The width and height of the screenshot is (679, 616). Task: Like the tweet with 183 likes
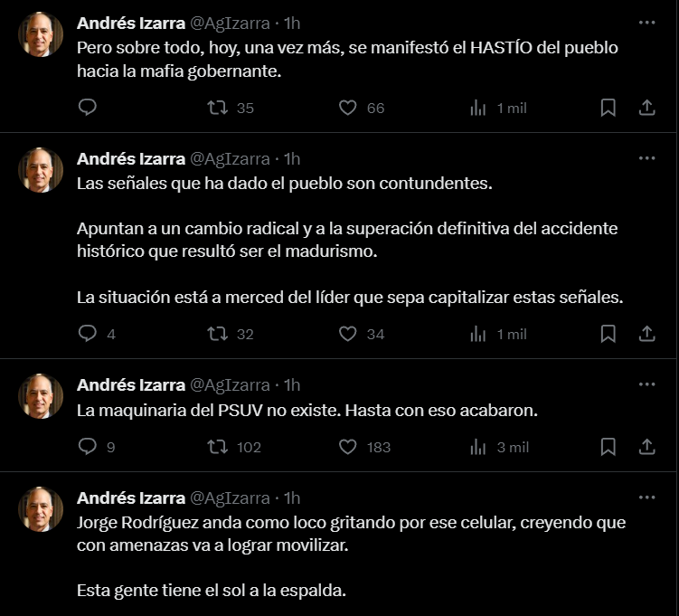[348, 447]
